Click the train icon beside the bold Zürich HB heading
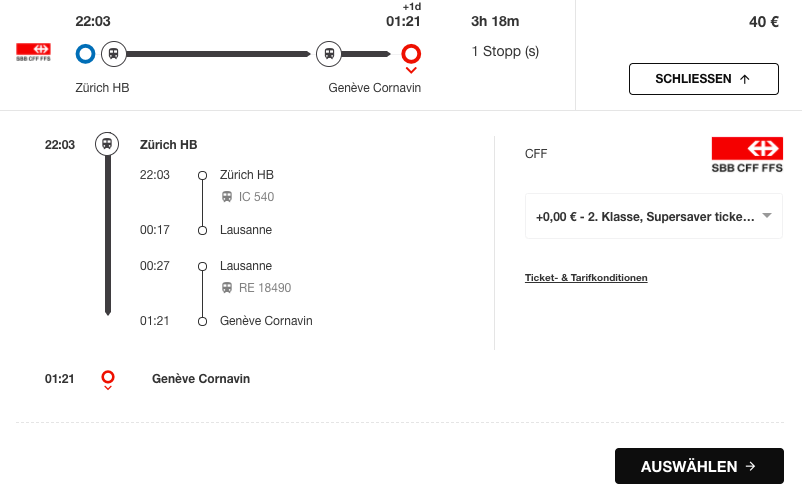 click(107, 144)
